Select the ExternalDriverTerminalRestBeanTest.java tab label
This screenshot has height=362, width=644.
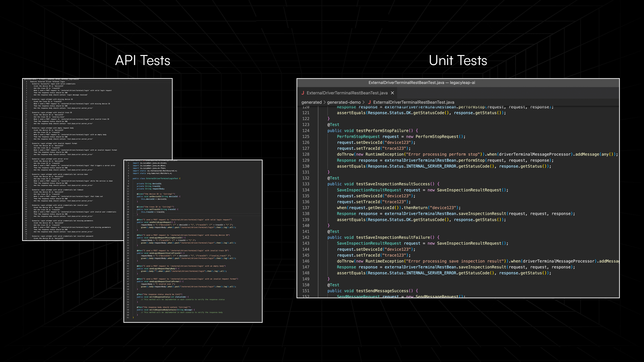click(347, 93)
